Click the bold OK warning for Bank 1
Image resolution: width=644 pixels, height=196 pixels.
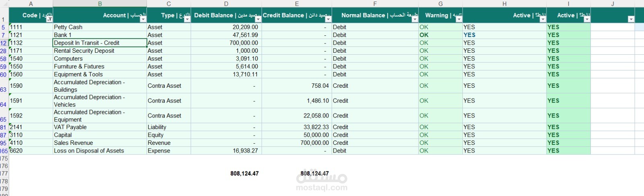(x=440, y=35)
